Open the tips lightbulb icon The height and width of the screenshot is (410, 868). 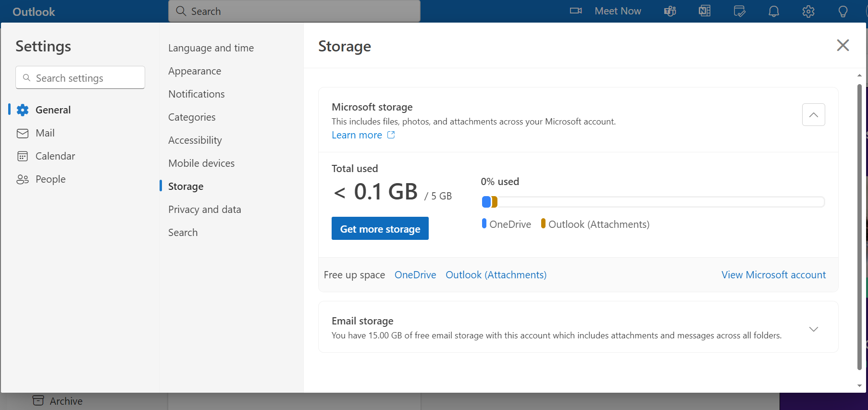coord(843,11)
